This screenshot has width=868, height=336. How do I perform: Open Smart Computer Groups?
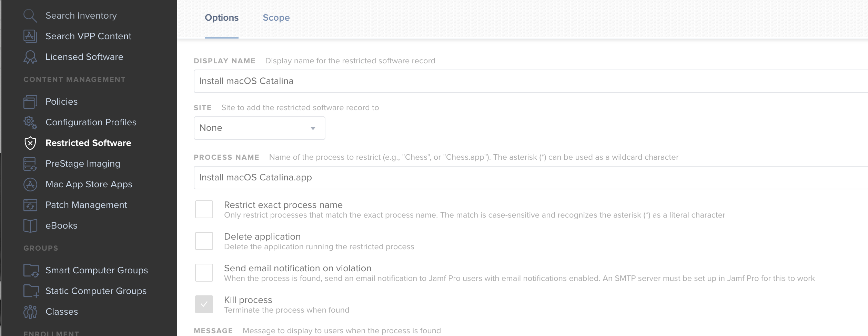(x=97, y=271)
